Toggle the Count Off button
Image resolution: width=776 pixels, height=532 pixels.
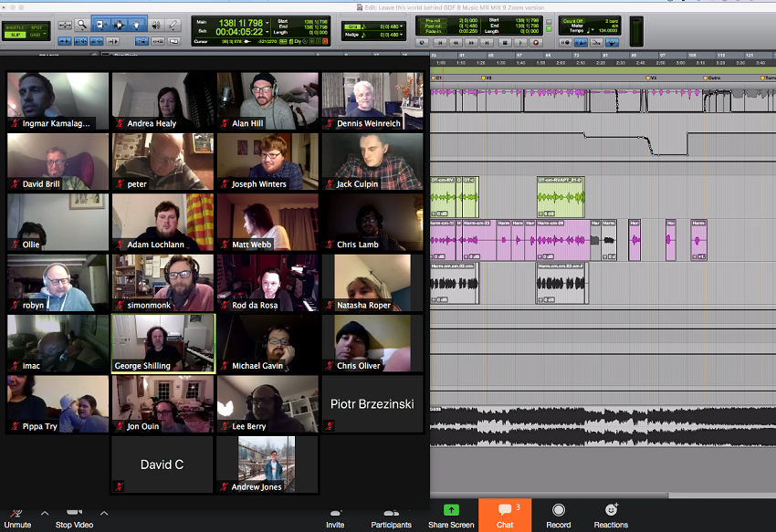coord(572,21)
